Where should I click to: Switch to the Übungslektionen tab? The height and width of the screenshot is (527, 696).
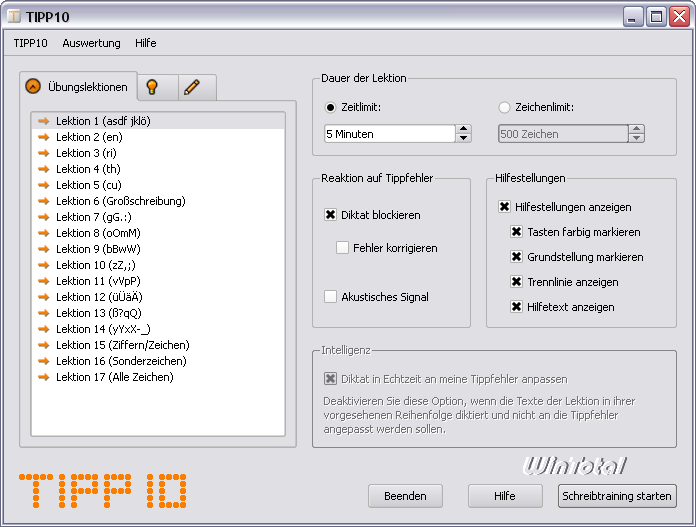(x=79, y=86)
